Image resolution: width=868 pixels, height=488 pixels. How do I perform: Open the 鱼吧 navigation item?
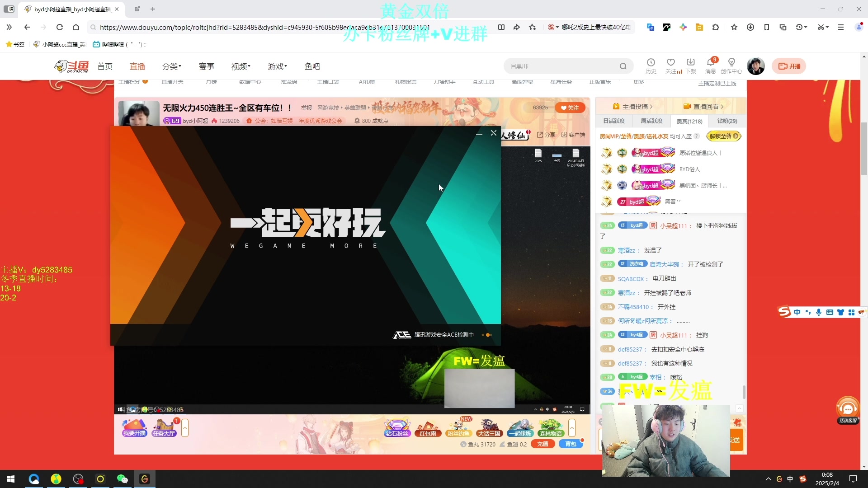click(312, 66)
